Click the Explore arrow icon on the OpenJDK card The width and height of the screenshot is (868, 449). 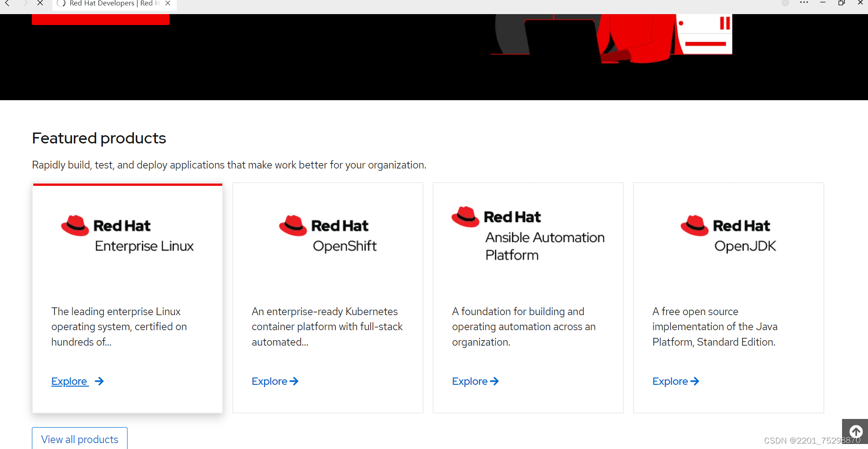click(x=694, y=381)
